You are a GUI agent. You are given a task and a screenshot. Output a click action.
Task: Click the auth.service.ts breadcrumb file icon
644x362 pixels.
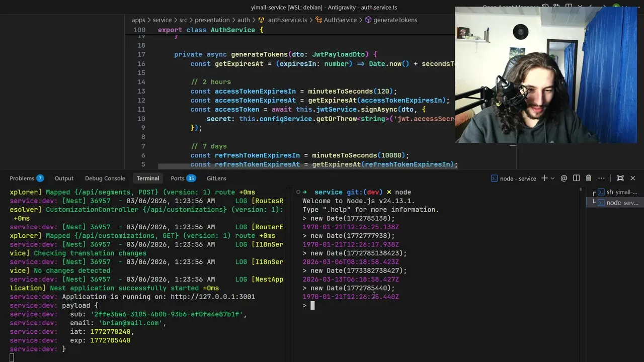pos(261,20)
